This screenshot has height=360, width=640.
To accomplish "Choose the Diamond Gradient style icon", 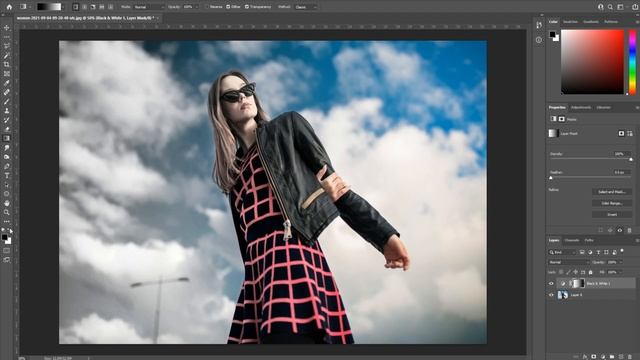I will point(110,7).
